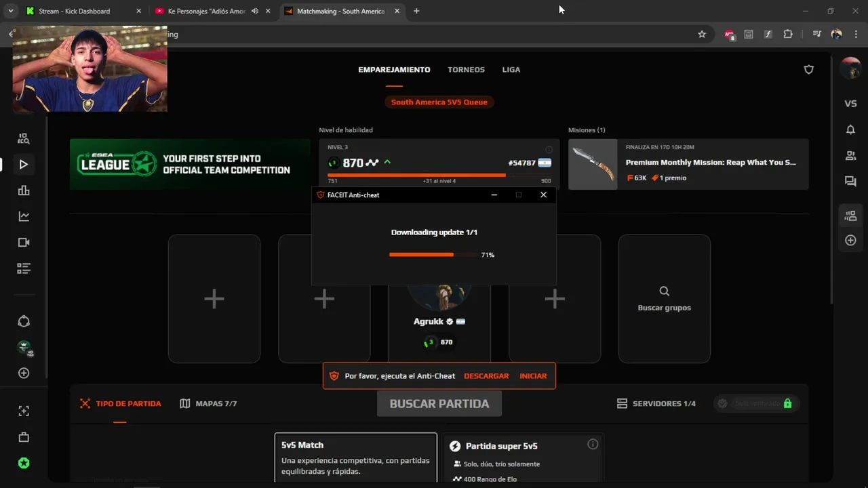Image resolution: width=868 pixels, height=488 pixels.
Task: Switch to LIGA tab
Action: pyautogui.click(x=511, y=70)
